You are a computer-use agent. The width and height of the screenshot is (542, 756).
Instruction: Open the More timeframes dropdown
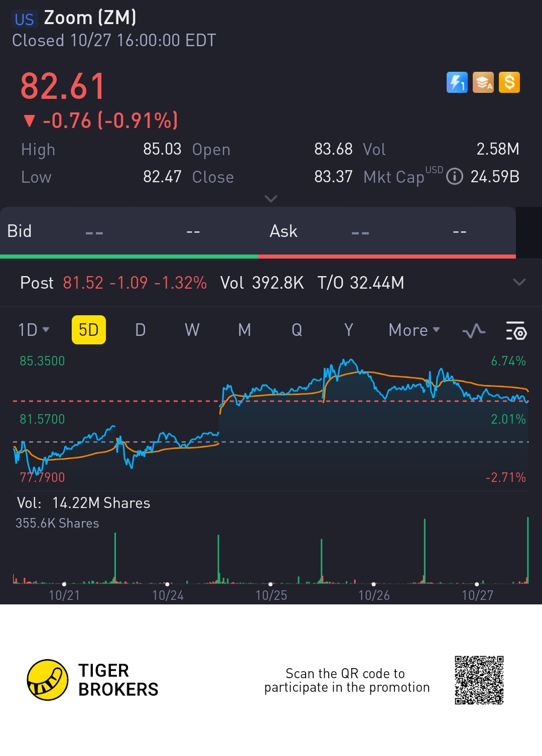coord(414,330)
